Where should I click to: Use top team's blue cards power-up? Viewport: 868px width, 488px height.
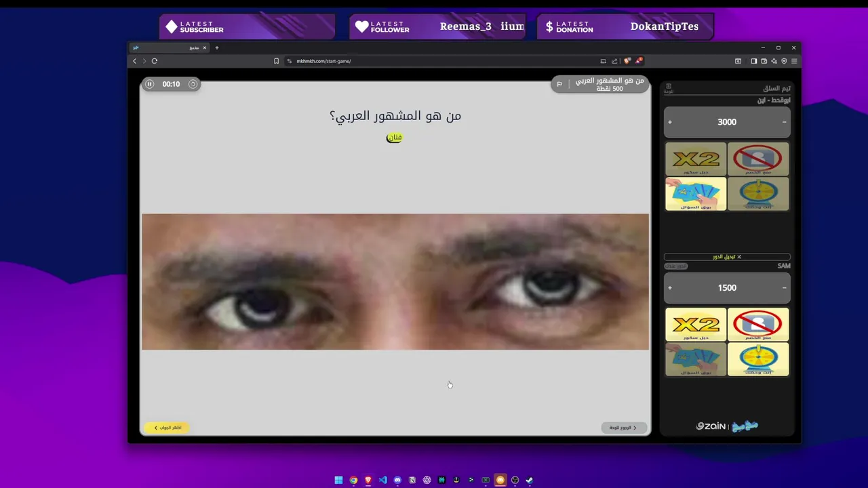tap(696, 194)
